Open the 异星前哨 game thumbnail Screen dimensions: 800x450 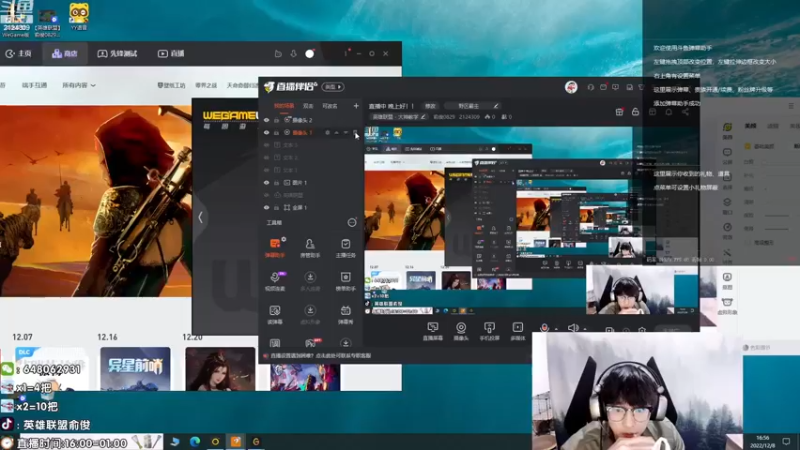[135, 369]
